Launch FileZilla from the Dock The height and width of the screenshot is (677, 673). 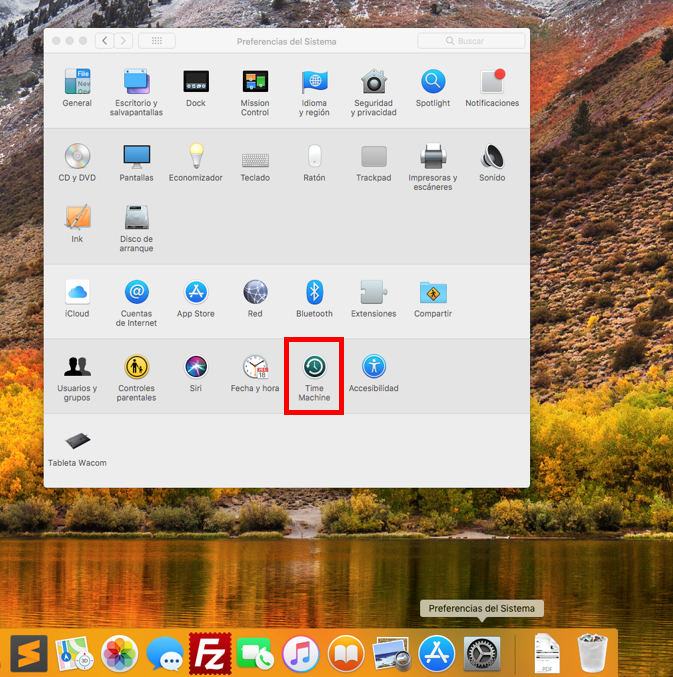[210, 654]
